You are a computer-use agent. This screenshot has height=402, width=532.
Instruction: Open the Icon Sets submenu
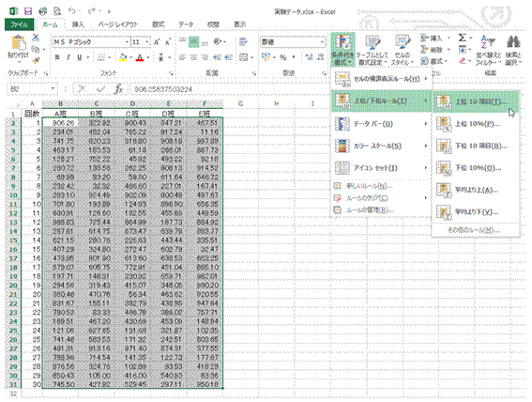pyautogui.click(x=381, y=168)
